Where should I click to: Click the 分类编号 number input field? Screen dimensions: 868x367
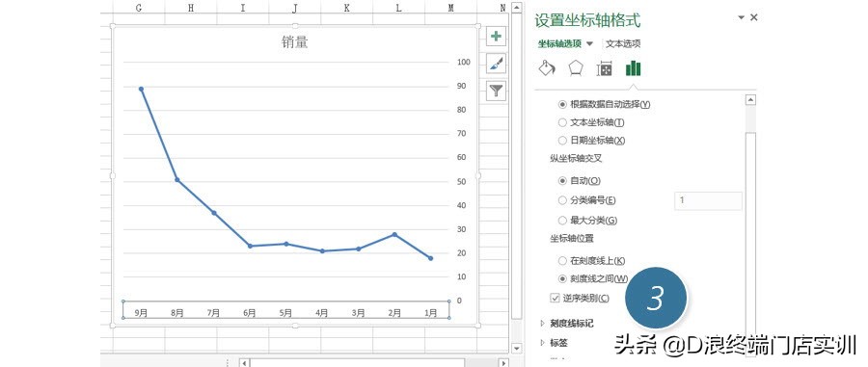click(708, 200)
